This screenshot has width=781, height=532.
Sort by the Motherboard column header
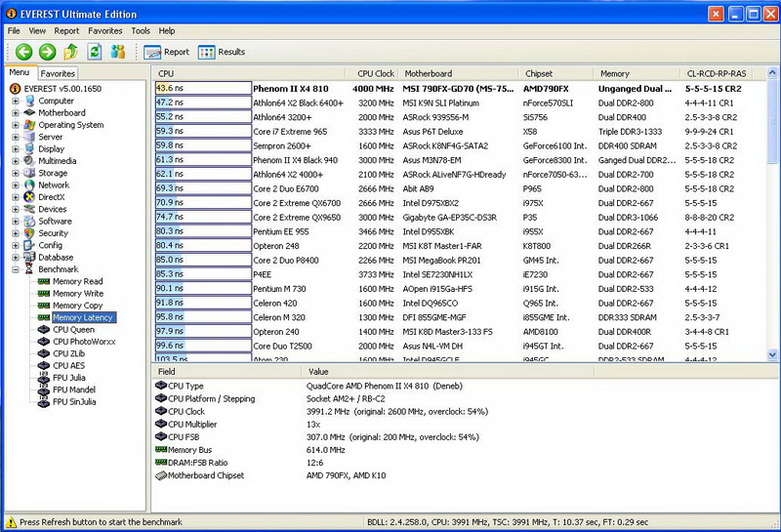click(x=459, y=74)
